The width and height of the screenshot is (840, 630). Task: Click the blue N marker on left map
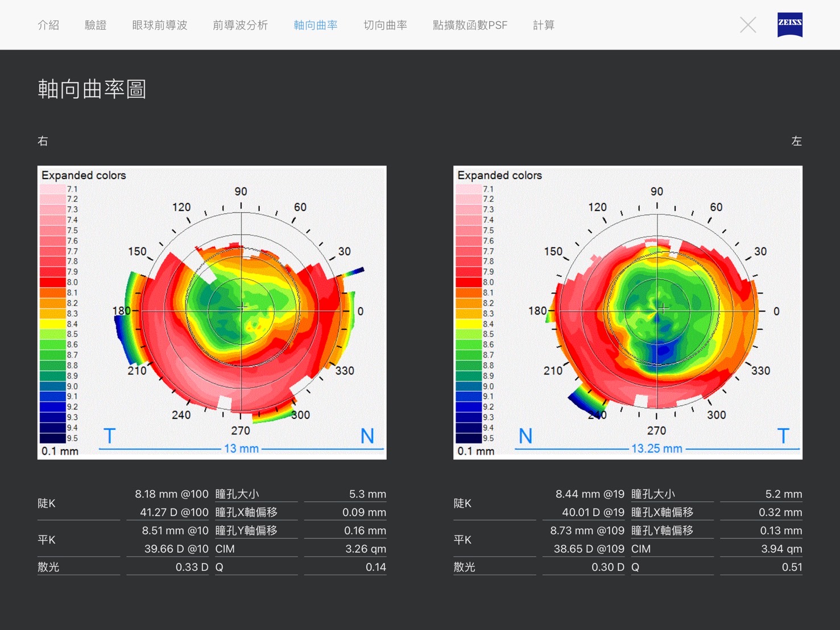(525, 436)
